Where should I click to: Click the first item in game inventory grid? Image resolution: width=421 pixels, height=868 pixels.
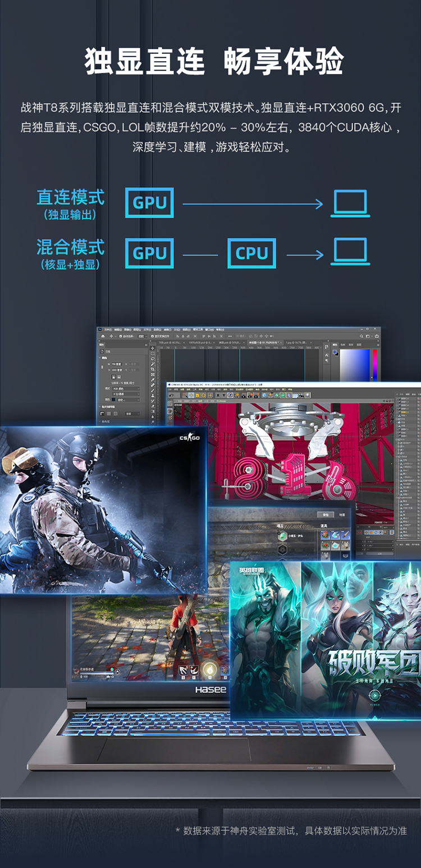326,535
